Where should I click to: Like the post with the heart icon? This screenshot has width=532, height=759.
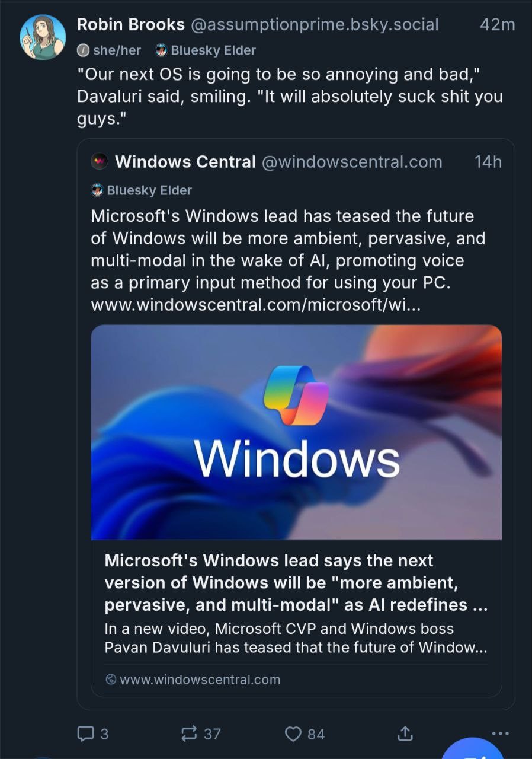coord(293,734)
